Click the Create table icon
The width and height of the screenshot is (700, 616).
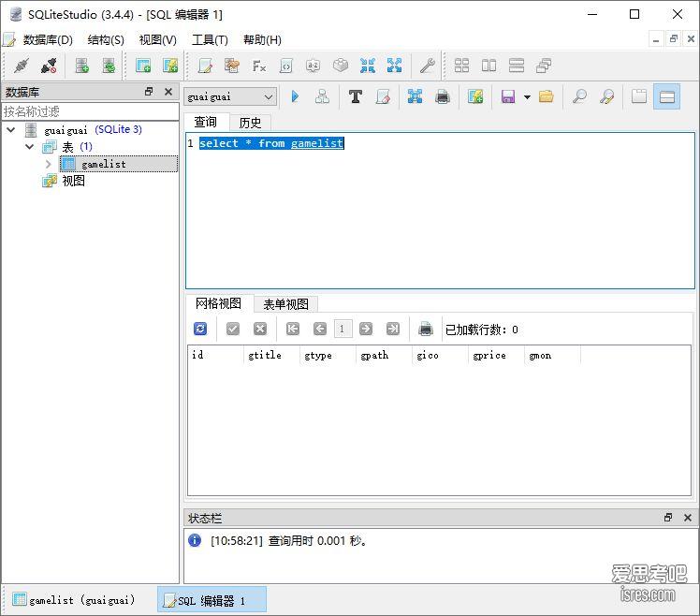coord(143,66)
